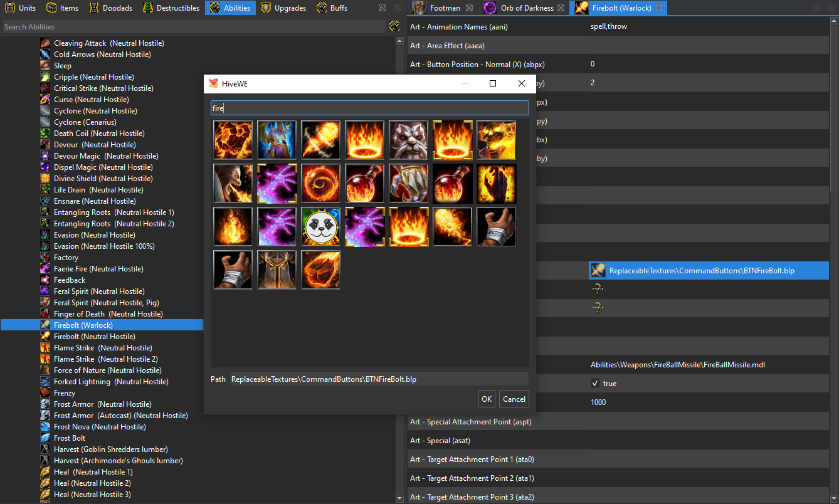Choose the white-bearded furry face icon

pos(408,140)
